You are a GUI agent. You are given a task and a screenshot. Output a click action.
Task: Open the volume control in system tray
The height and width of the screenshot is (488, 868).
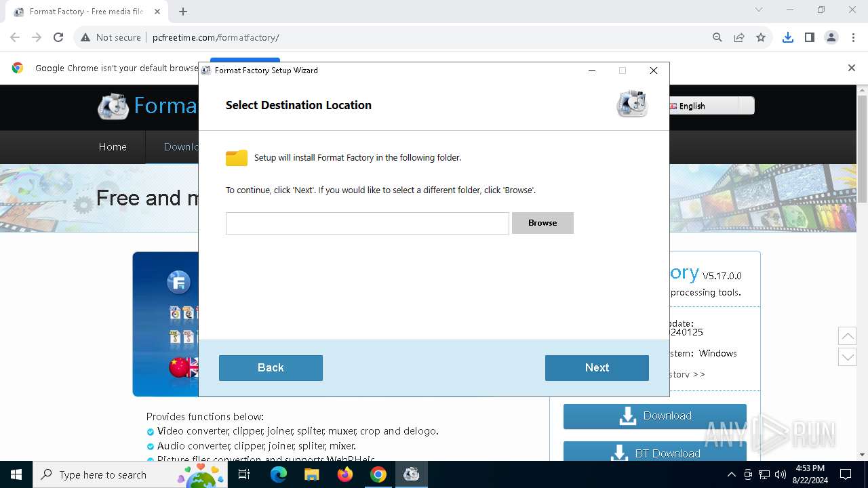point(781,474)
